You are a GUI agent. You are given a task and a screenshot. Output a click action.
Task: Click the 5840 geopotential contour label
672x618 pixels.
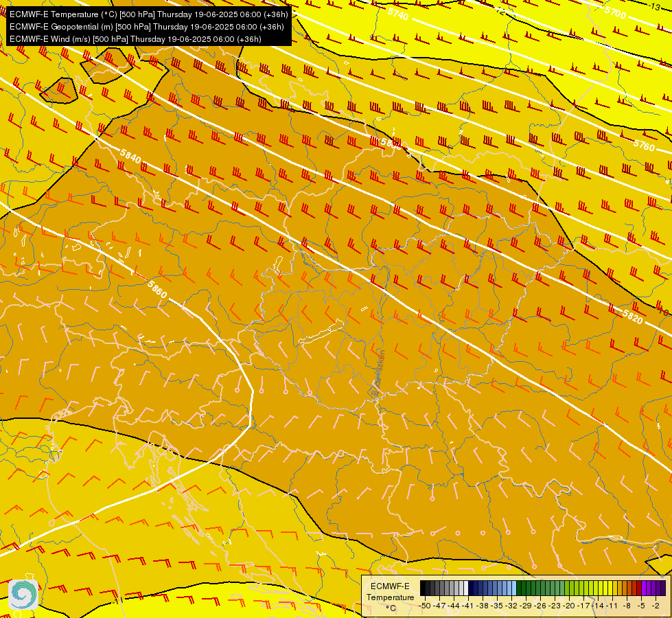[130, 157]
